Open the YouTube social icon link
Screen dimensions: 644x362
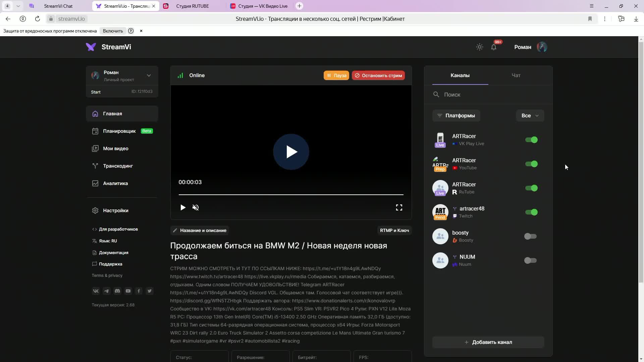(x=128, y=291)
